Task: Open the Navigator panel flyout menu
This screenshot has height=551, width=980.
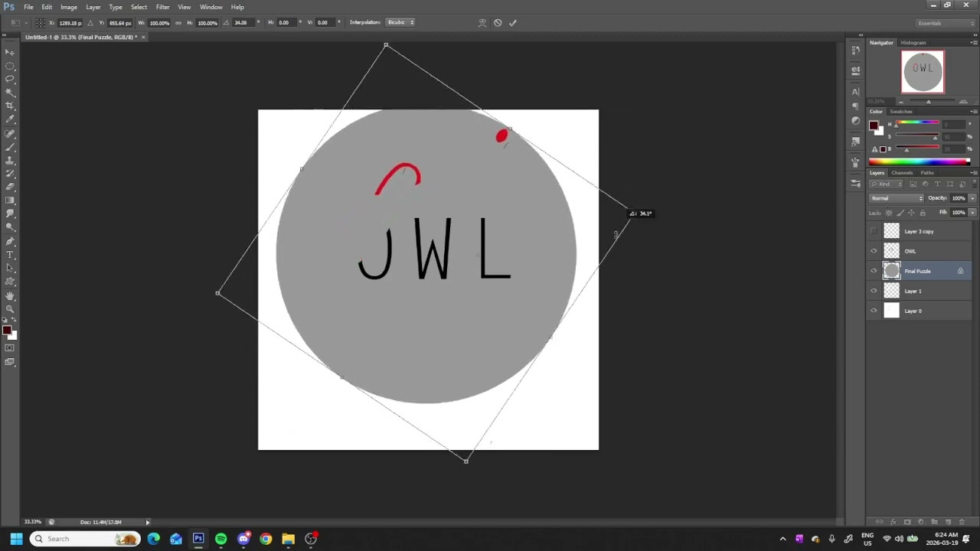Action: (973, 43)
